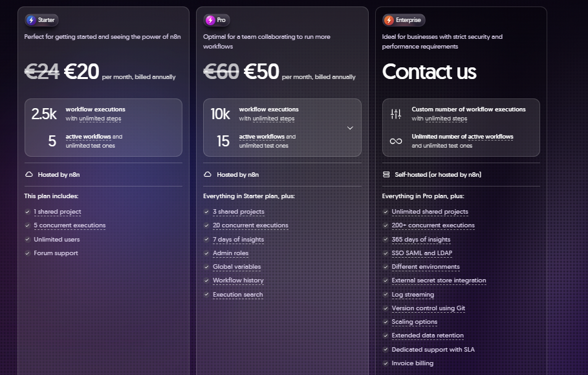Open the 10k workflow executions selector

[283, 114]
